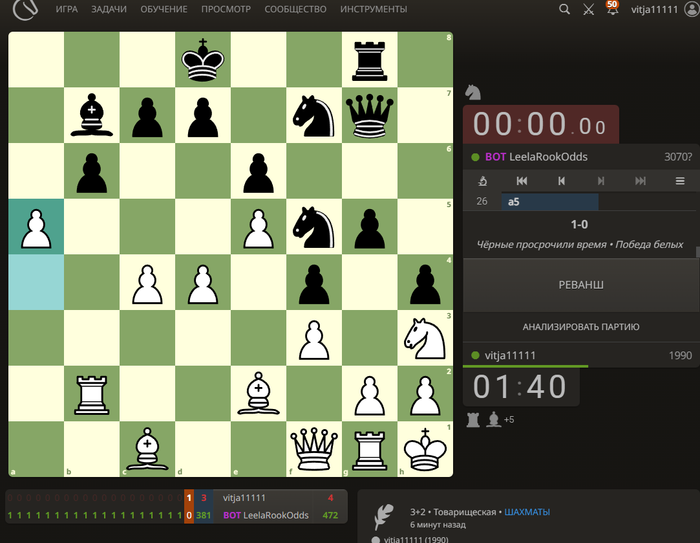Click the black clock 00:00.00
This screenshot has width=700, height=543.
tap(540, 125)
